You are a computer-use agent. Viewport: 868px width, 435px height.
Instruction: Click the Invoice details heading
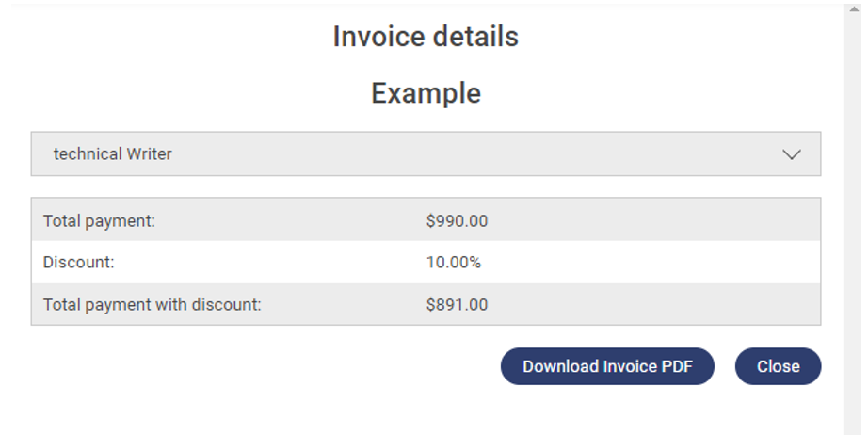click(426, 37)
